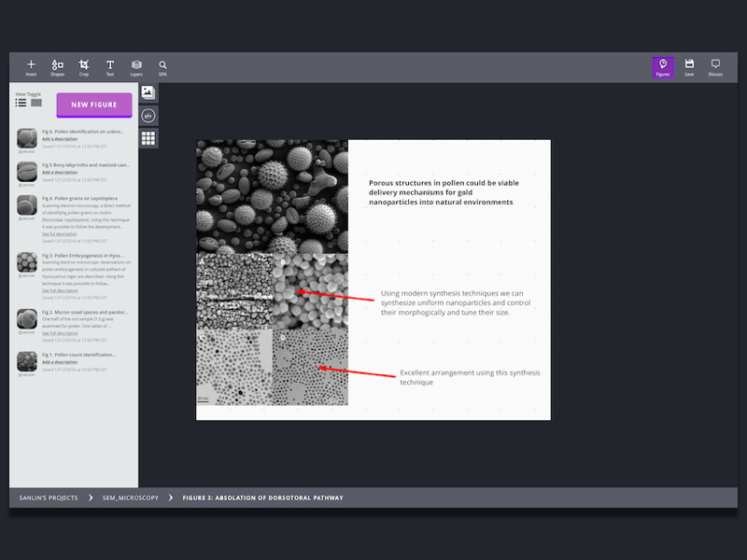Select the Fig 2 spores thumbnail
This screenshot has height=560, width=747.
click(27, 319)
